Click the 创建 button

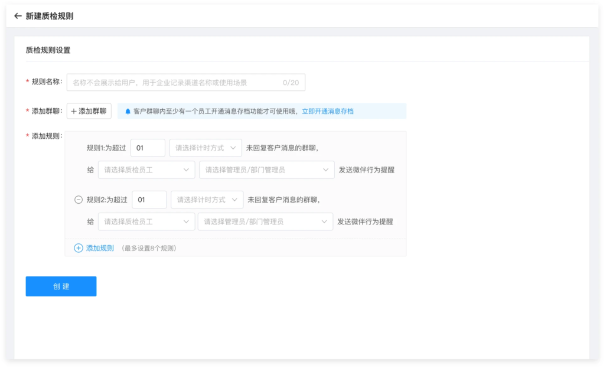pos(61,286)
